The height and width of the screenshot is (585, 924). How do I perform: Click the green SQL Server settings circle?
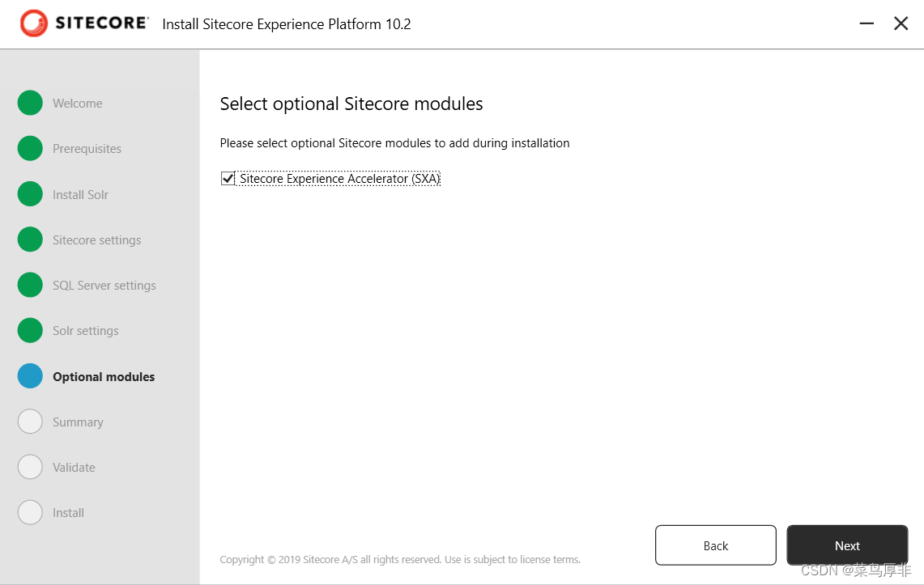tap(30, 285)
